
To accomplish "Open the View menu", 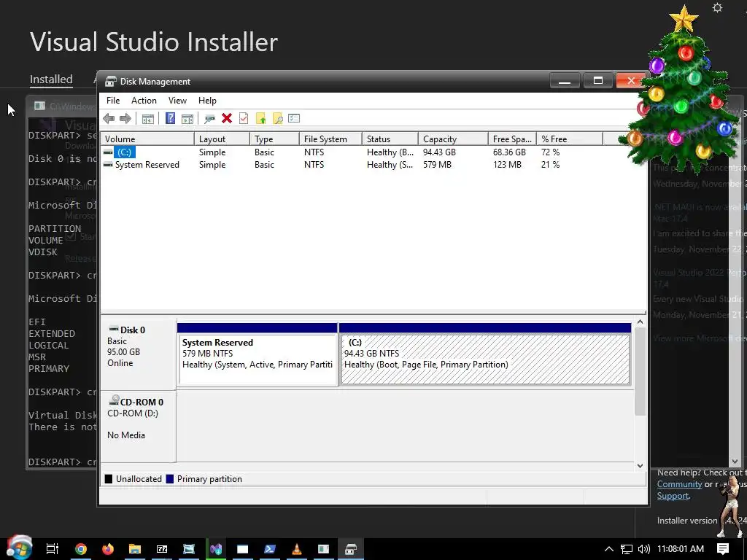I will coord(177,101).
